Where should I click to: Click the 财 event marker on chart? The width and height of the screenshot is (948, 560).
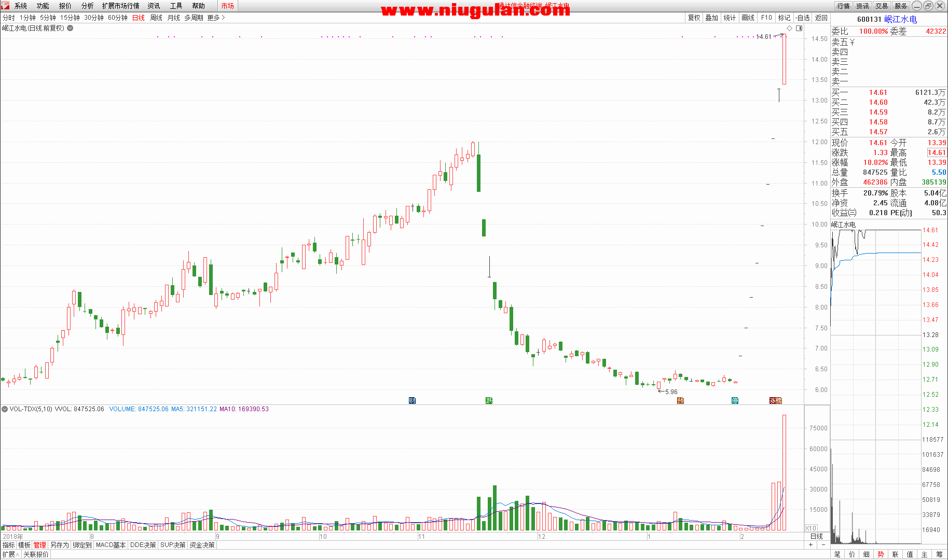[412, 400]
